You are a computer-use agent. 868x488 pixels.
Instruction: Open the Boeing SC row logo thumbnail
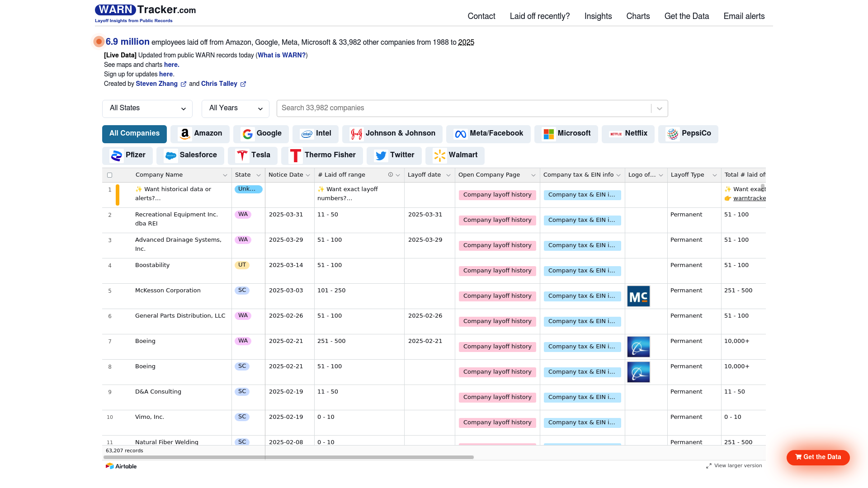[x=638, y=372]
